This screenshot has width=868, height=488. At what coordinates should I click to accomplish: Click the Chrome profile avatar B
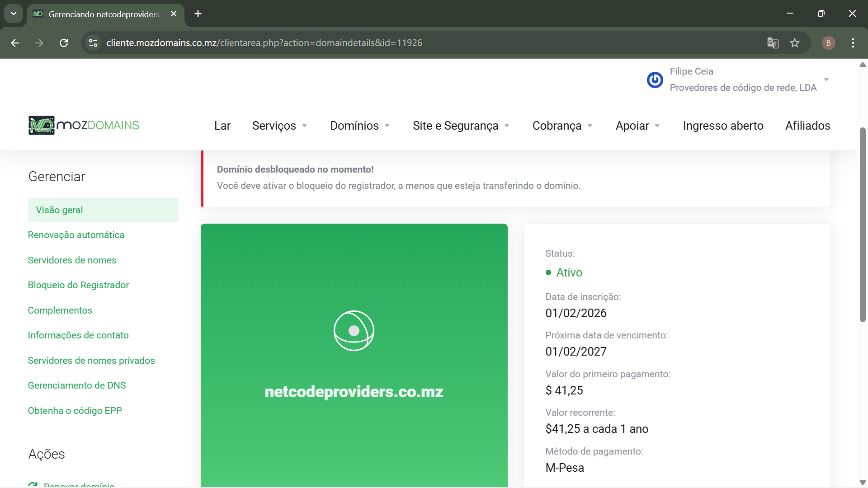click(828, 43)
